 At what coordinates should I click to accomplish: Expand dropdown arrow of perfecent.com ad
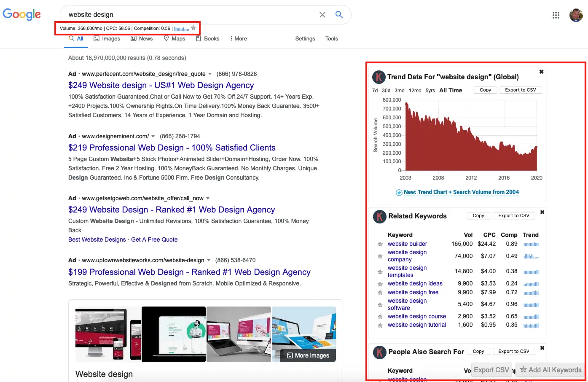210,74
